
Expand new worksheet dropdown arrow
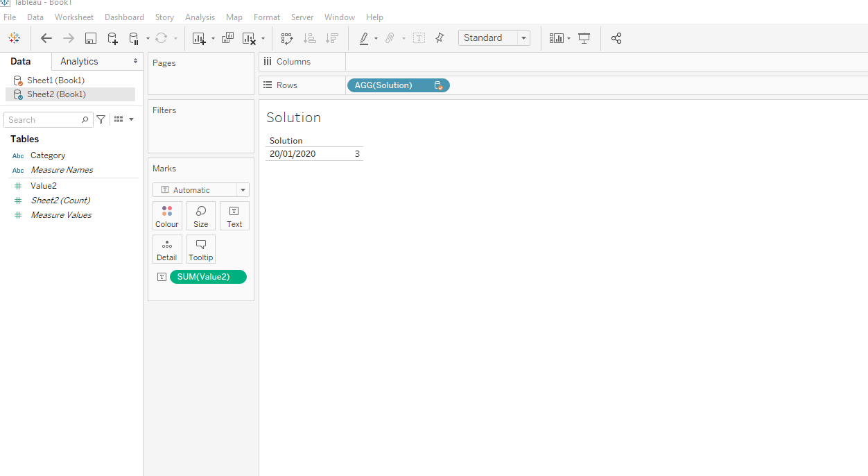pyautogui.click(x=213, y=38)
